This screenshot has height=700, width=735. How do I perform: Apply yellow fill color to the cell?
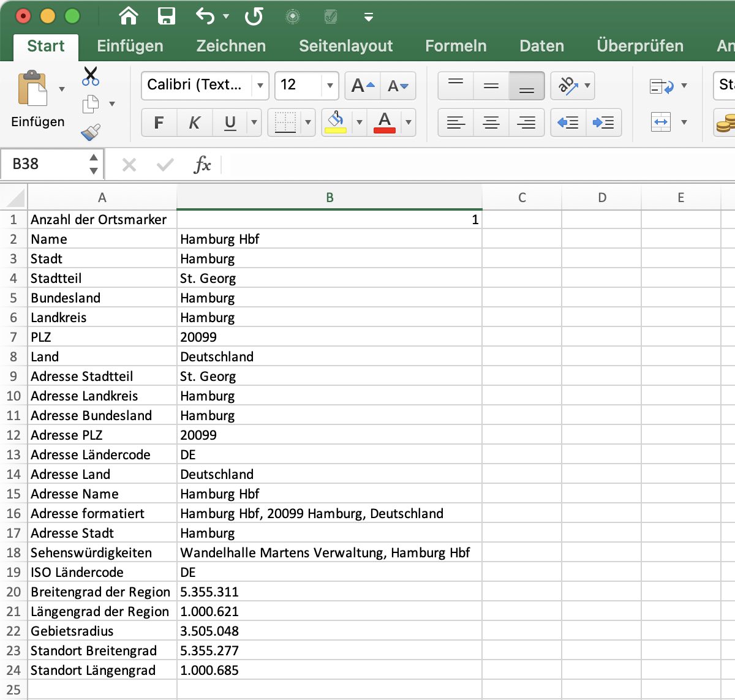click(336, 122)
